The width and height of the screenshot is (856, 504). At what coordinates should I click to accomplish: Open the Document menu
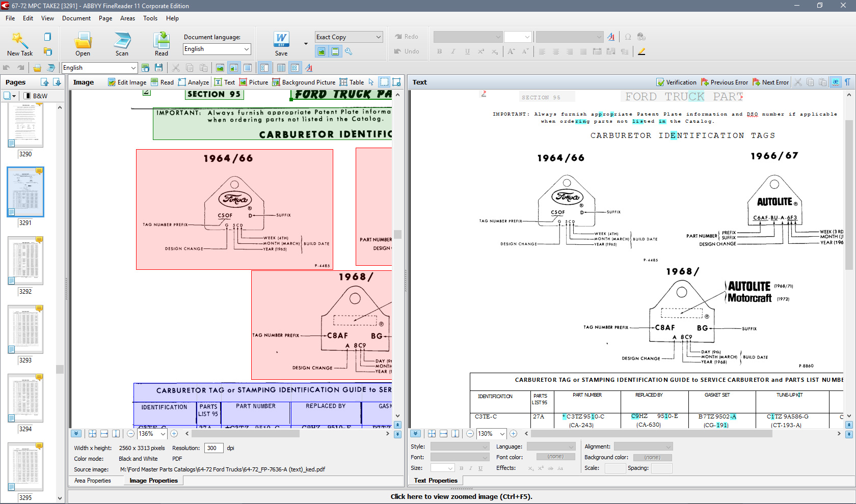click(76, 18)
